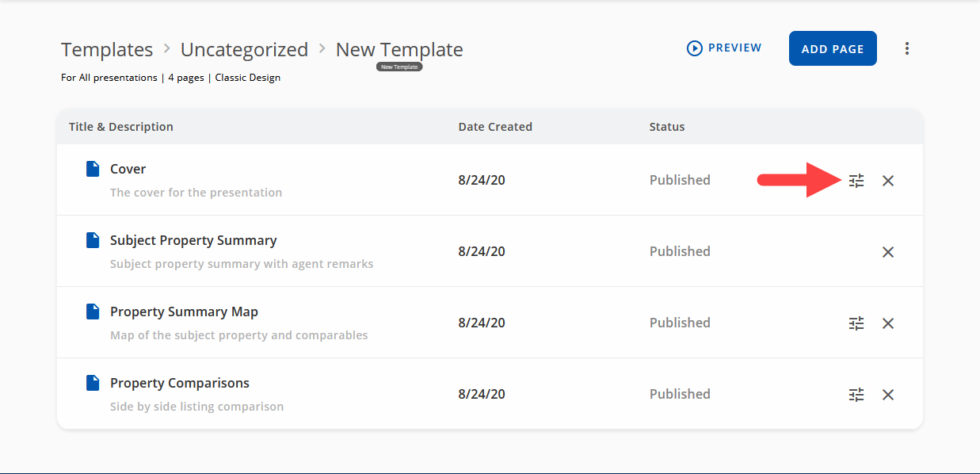The image size is (980, 474).
Task: Open page settings for the Cover row
Action: click(856, 181)
